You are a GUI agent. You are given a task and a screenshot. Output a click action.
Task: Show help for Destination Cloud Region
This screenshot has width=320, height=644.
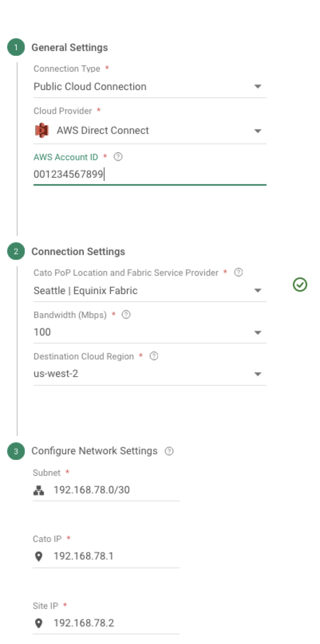tap(154, 356)
